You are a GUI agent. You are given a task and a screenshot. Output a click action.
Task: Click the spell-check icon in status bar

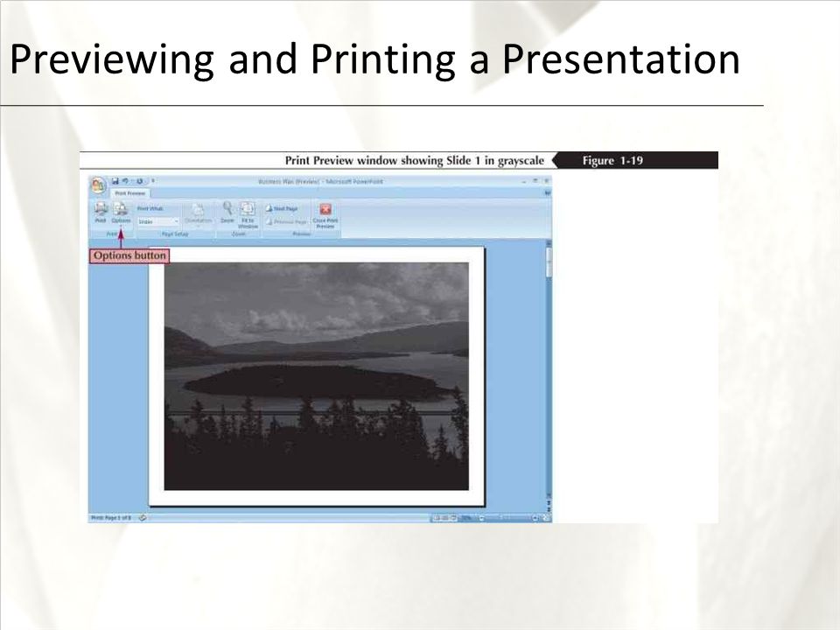143,518
